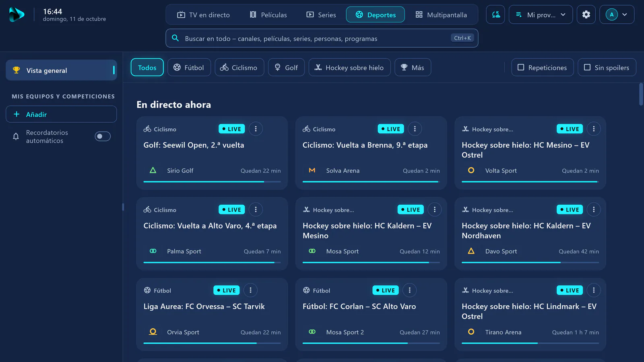644x362 pixels.
Task: Open the Multipantalla tab
Action: (x=441, y=15)
